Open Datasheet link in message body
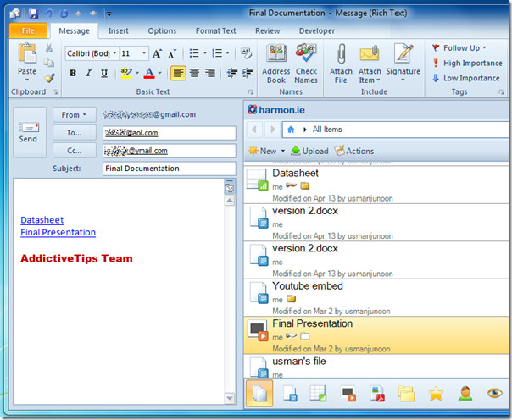512x420 pixels. click(42, 220)
